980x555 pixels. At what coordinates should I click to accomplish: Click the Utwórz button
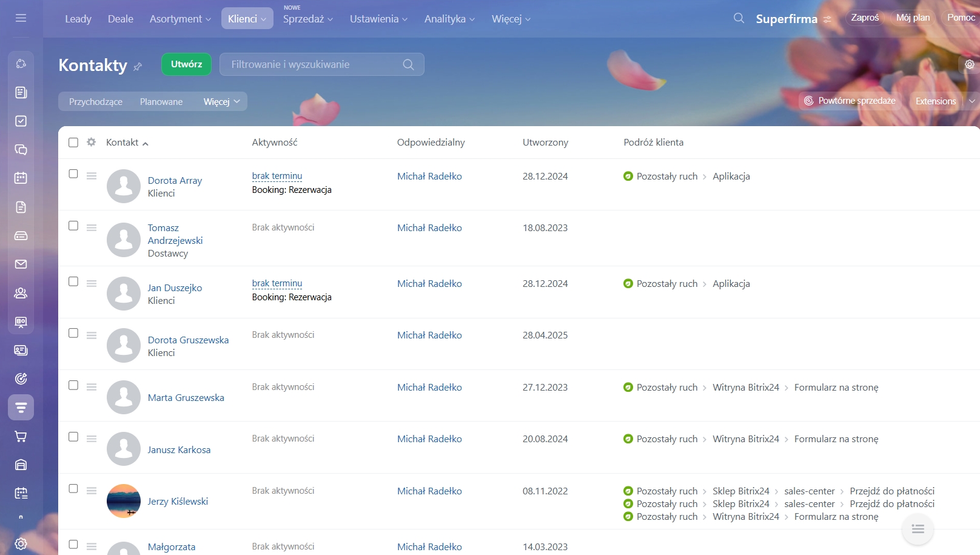point(186,64)
